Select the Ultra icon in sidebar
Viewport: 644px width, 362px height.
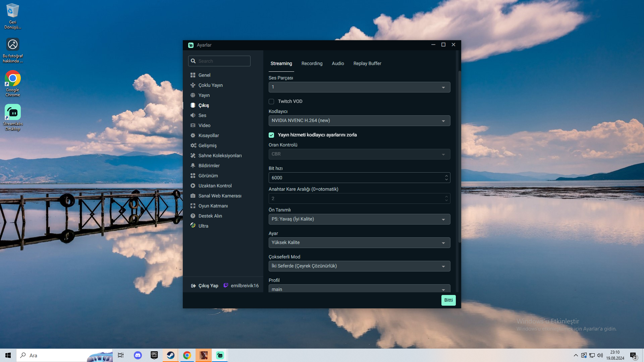click(193, 226)
